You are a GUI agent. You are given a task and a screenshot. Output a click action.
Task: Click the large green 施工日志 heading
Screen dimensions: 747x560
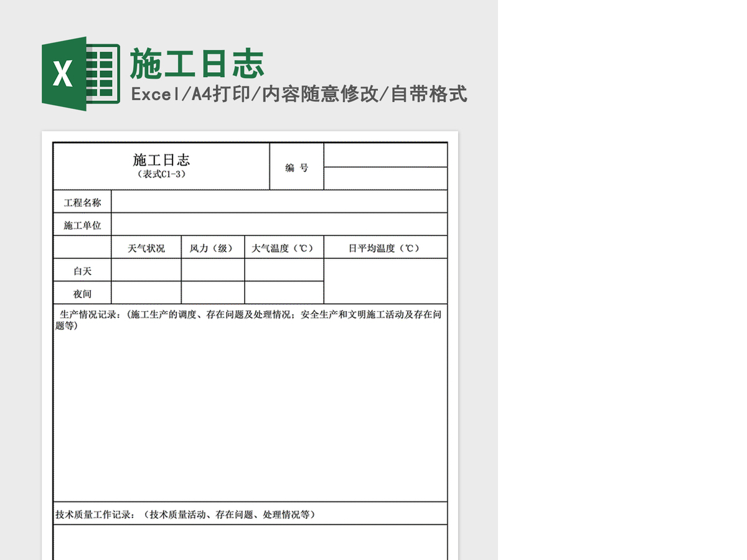pyautogui.click(x=197, y=64)
